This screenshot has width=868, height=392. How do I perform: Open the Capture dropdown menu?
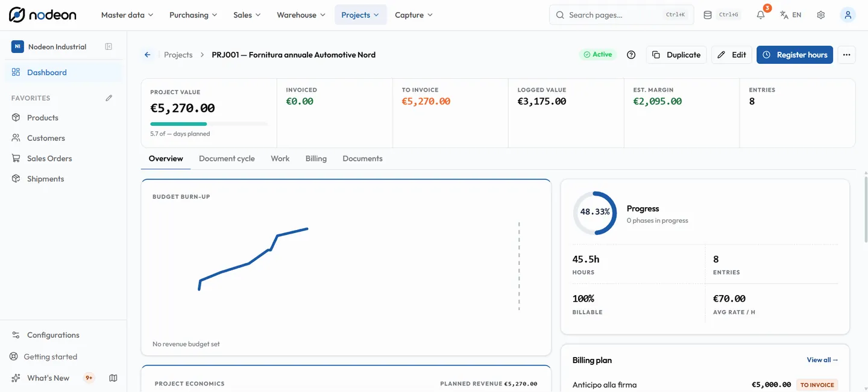click(x=414, y=15)
